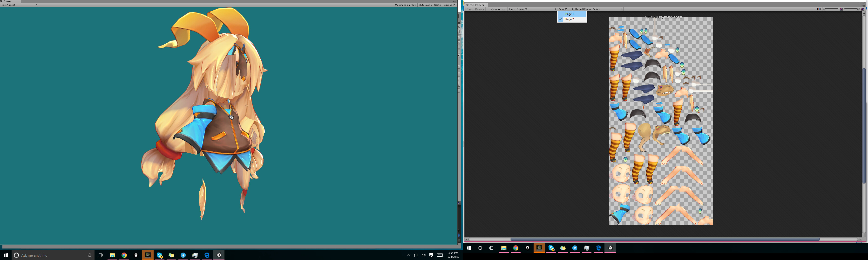Toggle the Stats overlay in the Game view
The height and width of the screenshot is (260, 868).
(x=437, y=5)
